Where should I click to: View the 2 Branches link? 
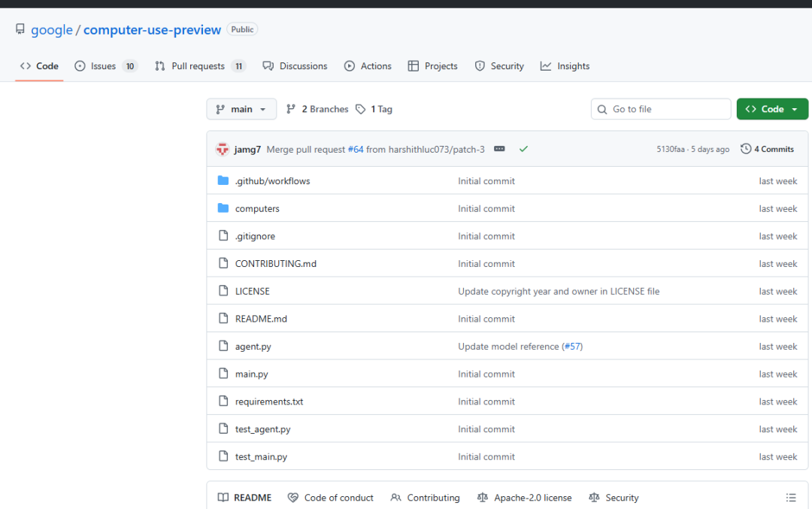[317, 109]
